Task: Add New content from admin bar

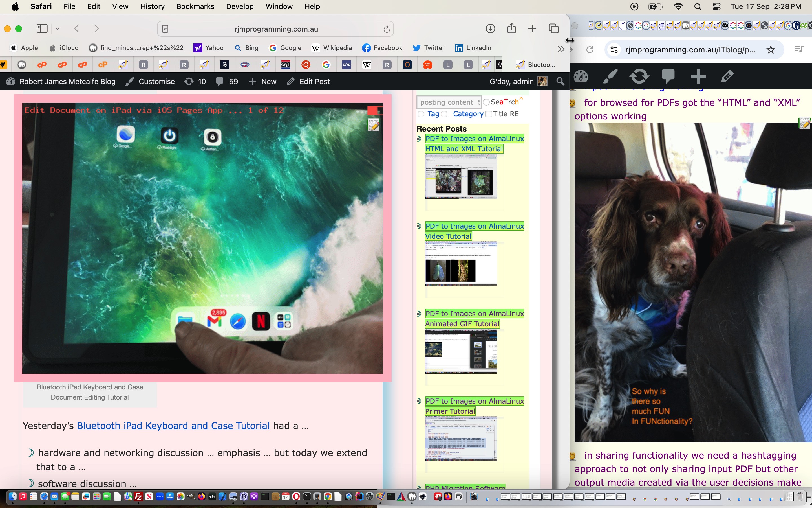Action: (262, 81)
